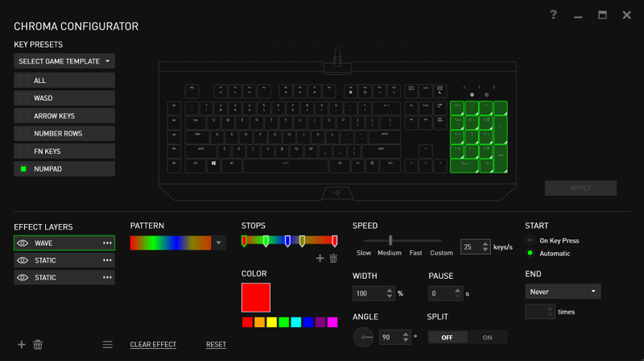Viewport: 644px width, 361px height.
Task: Open options for the first STATIC layer
Action: [x=107, y=260]
